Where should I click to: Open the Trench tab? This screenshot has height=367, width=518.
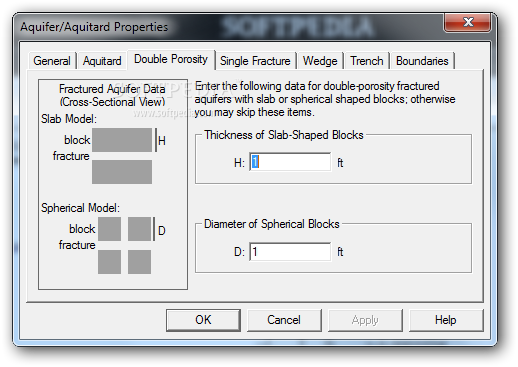pos(367,61)
